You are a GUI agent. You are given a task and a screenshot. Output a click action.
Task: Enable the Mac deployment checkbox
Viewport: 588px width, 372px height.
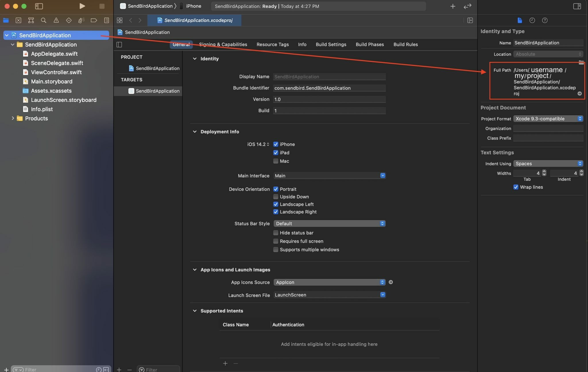point(276,161)
